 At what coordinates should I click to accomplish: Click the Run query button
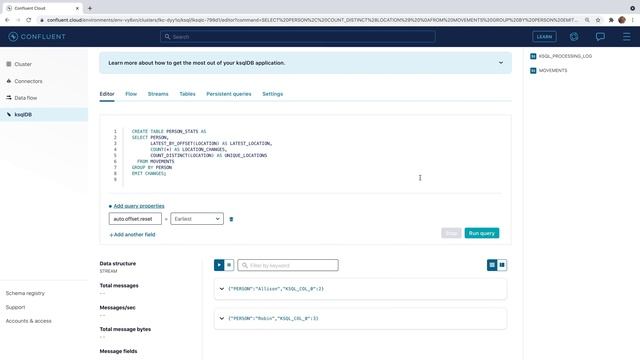[482, 233]
